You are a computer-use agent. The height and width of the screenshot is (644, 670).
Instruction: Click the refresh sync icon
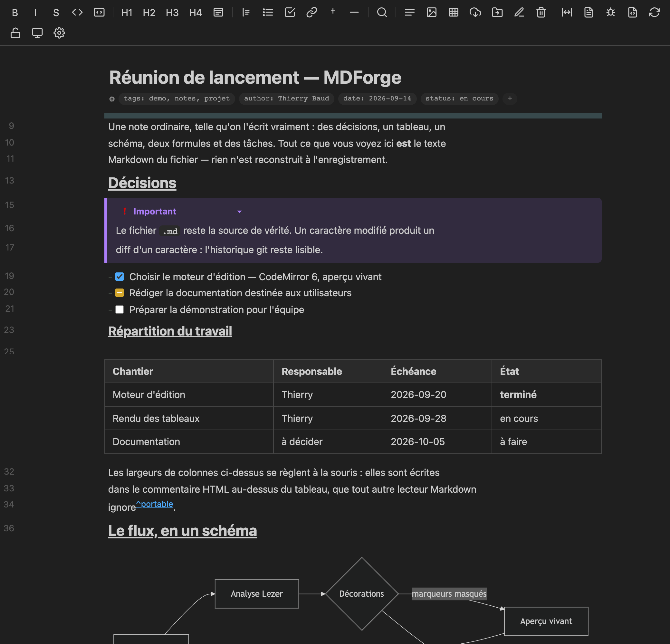pos(654,13)
